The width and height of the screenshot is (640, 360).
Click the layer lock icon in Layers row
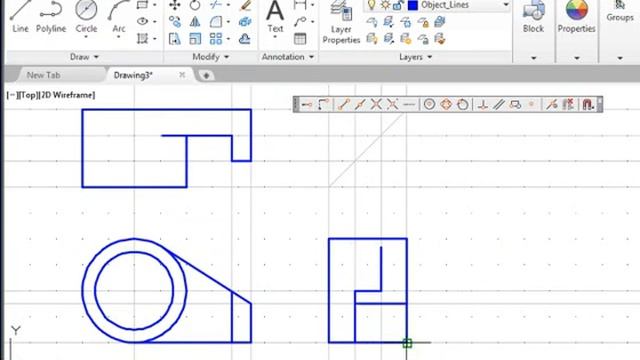(423, 22)
